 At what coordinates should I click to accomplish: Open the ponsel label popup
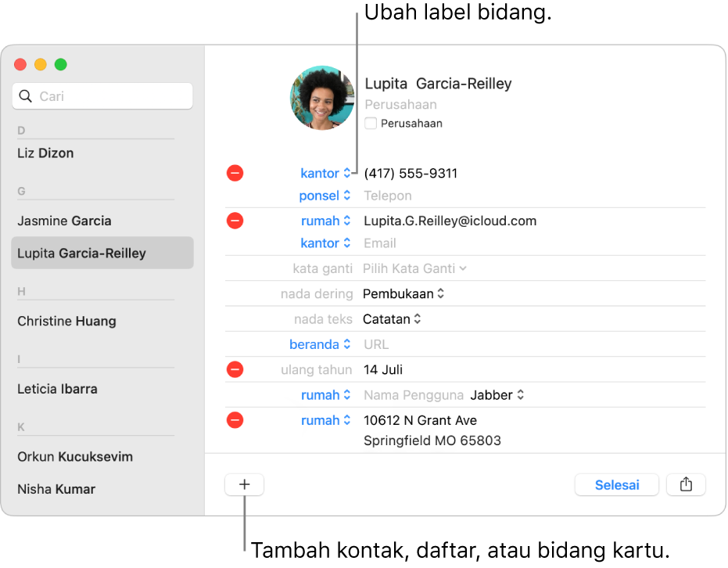325,196
